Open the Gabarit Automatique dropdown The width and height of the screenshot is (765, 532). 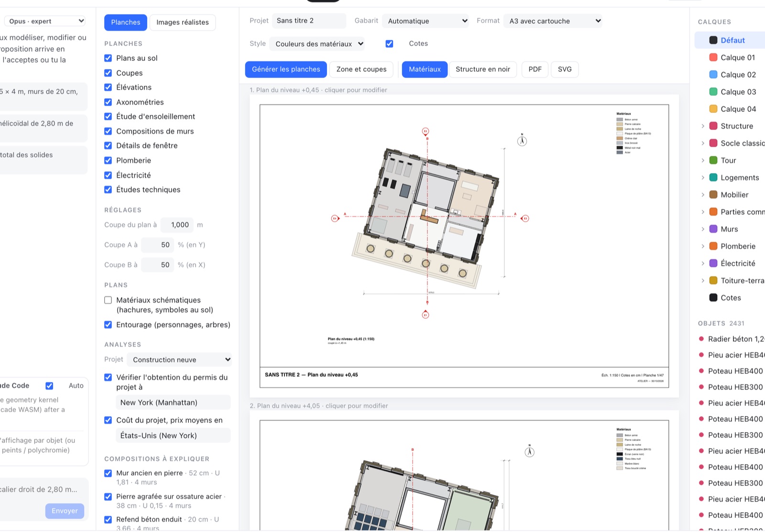coord(426,21)
